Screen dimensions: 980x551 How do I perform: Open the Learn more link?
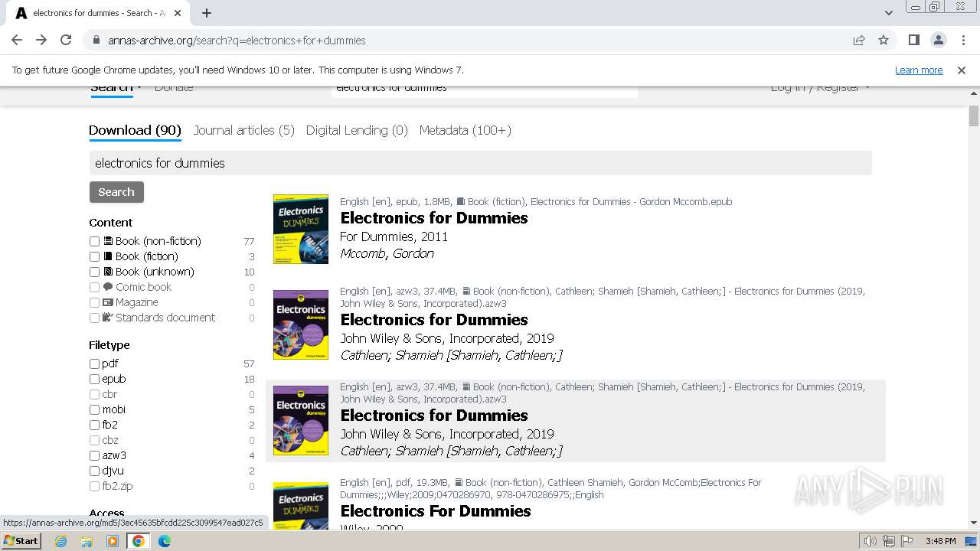coord(919,70)
